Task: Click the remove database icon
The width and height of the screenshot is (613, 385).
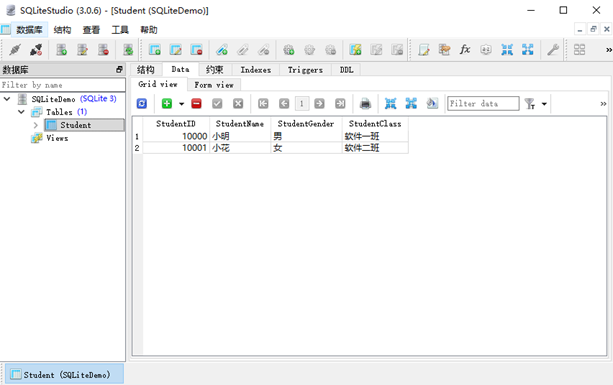Action: click(103, 50)
